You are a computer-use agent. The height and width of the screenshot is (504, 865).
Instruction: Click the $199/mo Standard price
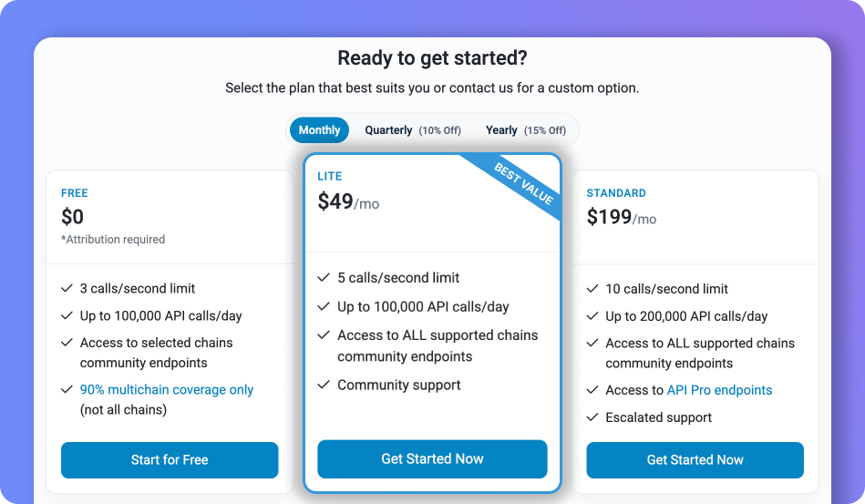[x=621, y=217]
